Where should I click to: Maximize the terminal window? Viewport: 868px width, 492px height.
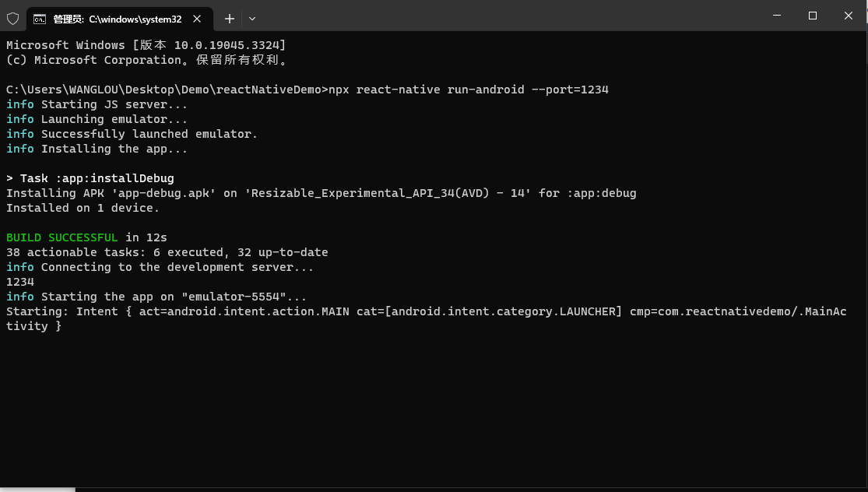[x=812, y=16]
